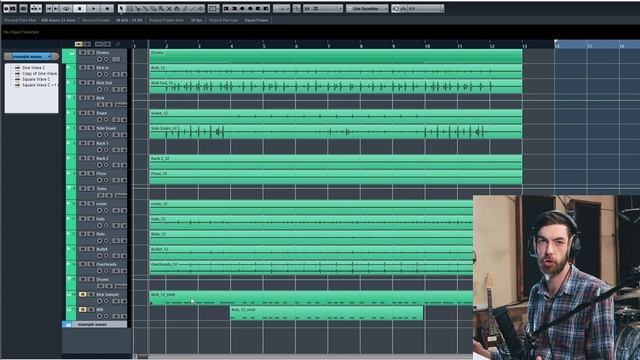The height and width of the screenshot is (360, 640).
Task: Click the last nudge palette button
Action: 266,8
